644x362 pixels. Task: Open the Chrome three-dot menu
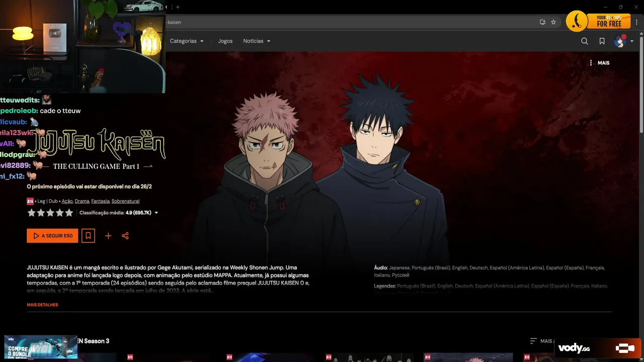click(636, 22)
